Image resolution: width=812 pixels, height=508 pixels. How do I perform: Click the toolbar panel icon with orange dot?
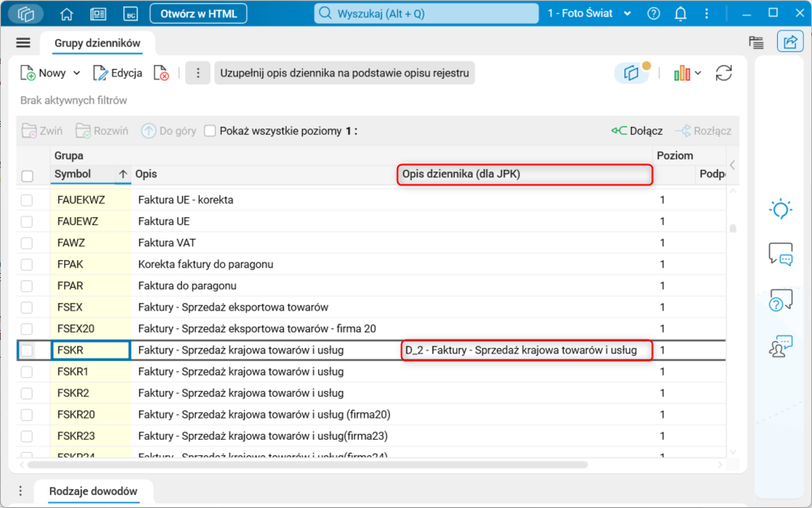(632, 73)
